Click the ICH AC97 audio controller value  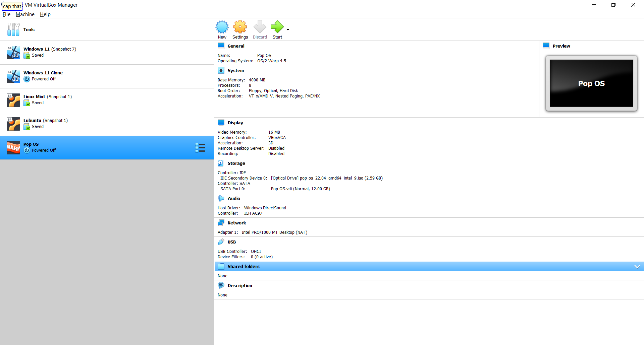point(253,213)
